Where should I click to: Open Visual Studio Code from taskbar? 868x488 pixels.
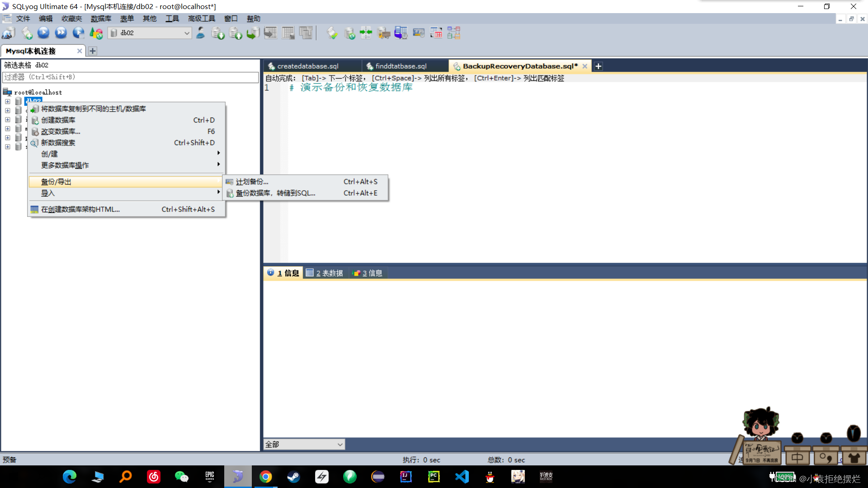[x=462, y=476]
